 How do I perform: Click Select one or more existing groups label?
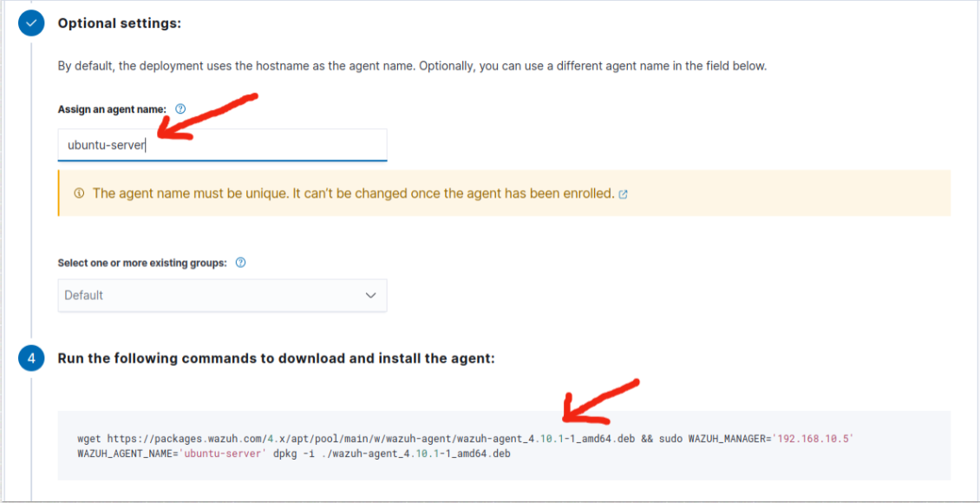pos(142,263)
